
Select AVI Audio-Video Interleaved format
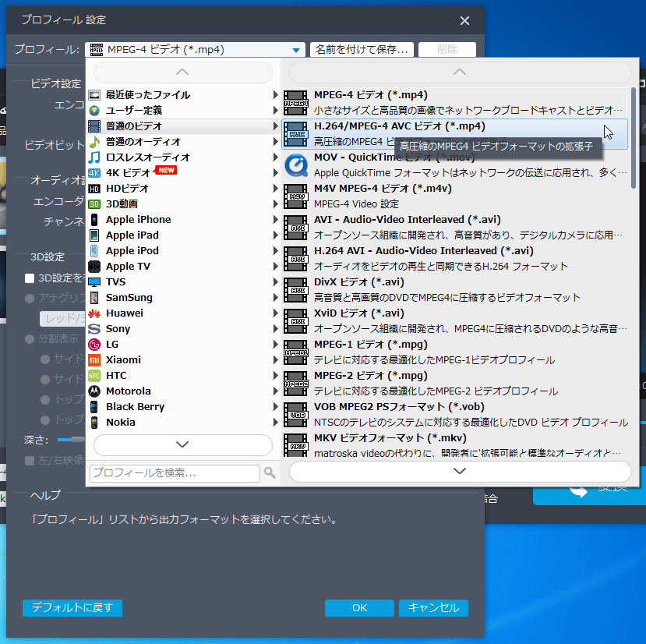click(455, 228)
